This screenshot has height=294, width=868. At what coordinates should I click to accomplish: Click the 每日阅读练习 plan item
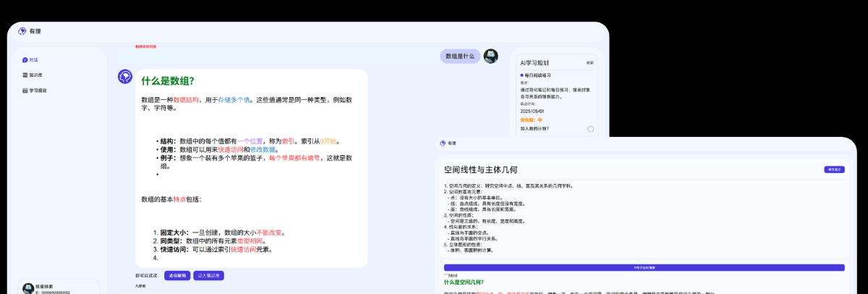tap(535, 75)
